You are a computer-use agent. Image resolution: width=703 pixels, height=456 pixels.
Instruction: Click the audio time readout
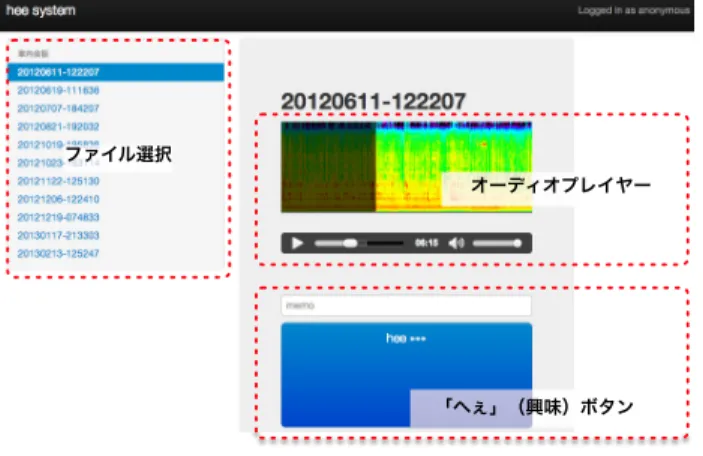click(426, 243)
